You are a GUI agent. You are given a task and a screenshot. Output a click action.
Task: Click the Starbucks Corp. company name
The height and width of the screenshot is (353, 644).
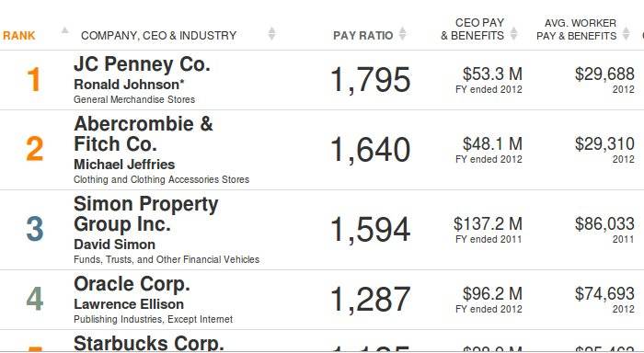click(149, 343)
